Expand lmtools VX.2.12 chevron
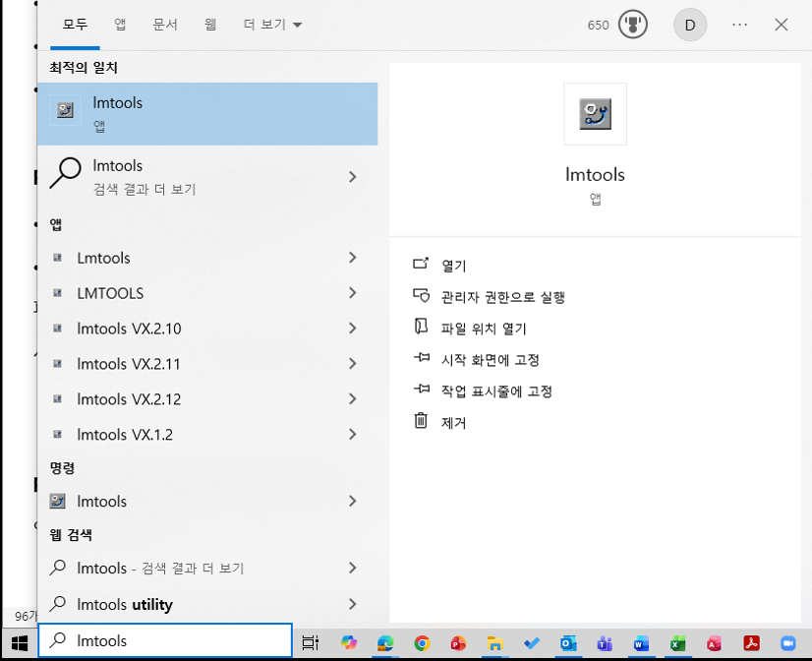This screenshot has height=661, width=812. pyautogui.click(x=353, y=399)
